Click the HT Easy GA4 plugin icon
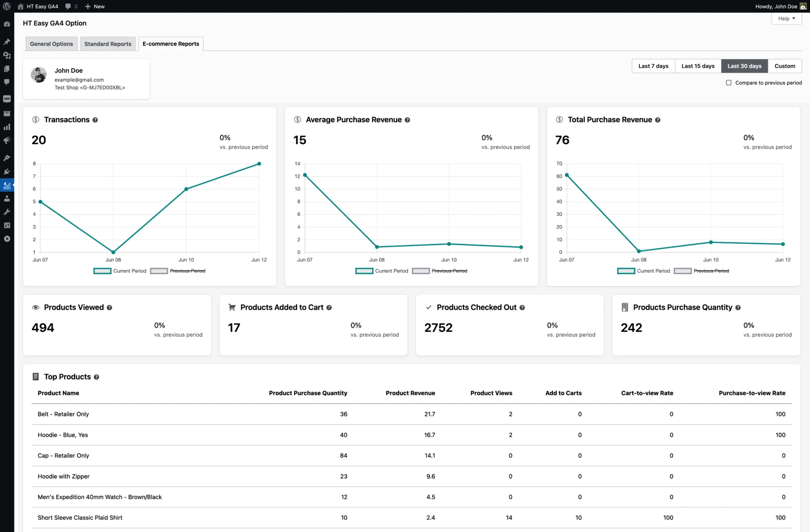The width and height of the screenshot is (810, 532). [8, 185]
